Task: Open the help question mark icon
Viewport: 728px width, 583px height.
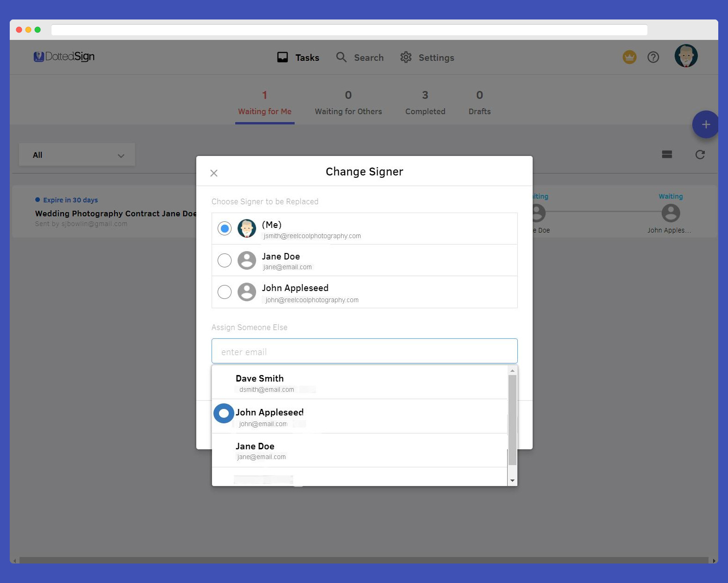Action: pyautogui.click(x=653, y=58)
